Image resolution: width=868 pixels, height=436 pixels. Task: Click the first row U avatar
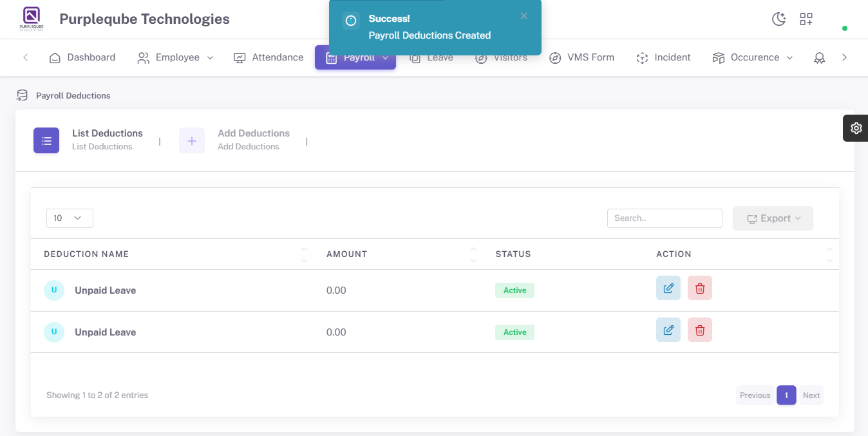pos(54,290)
